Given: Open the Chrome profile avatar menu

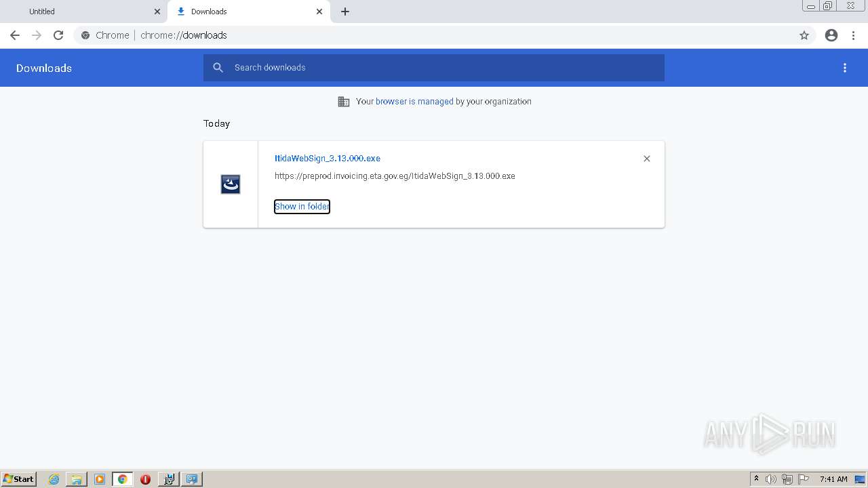Looking at the screenshot, I should [x=831, y=35].
